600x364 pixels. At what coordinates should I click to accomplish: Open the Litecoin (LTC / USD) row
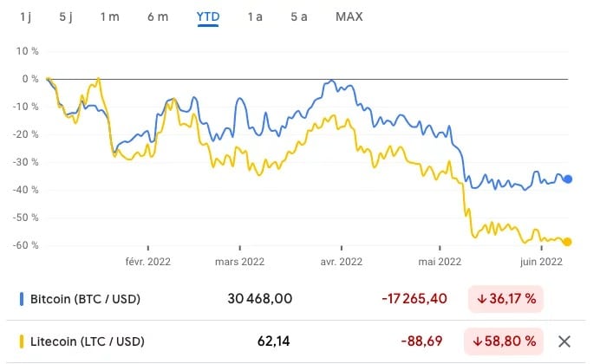[297, 341]
